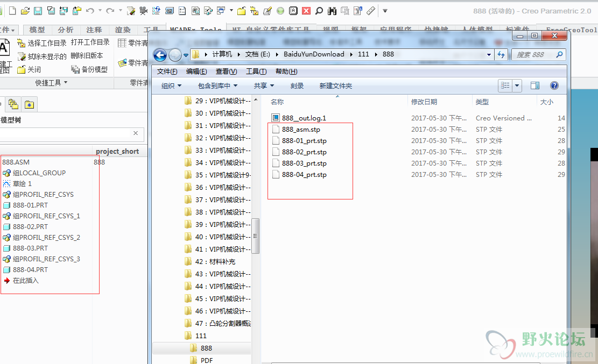Screen dimensions: 598x364
Task: Open the quick access toolbar customize arrow
Action: [385, 11]
